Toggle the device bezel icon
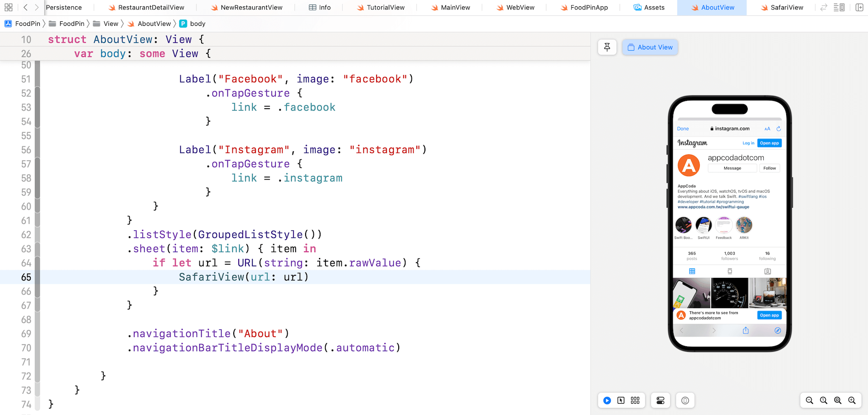 [x=685, y=400]
